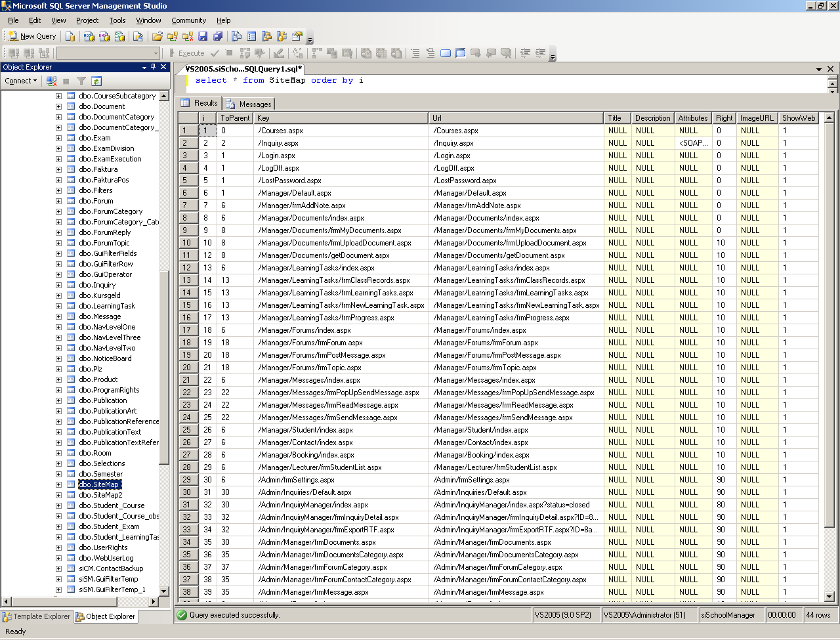The height and width of the screenshot is (640, 840).
Task: Click the Properties Window toolbar icon
Action: [x=297, y=36]
